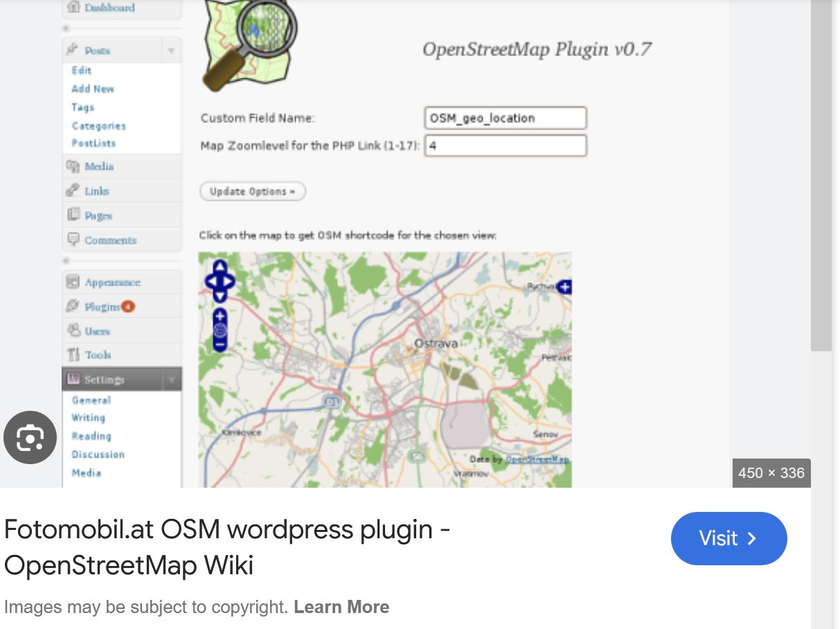Click the Comments bubble icon

pyautogui.click(x=73, y=240)
